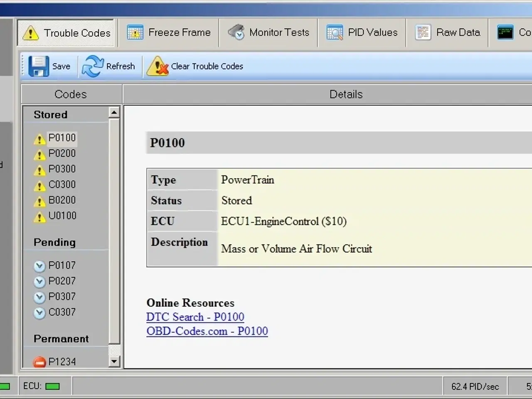532x399 pixels.
Task: Switch to the Freeze Frame tab
Action: 169,32
